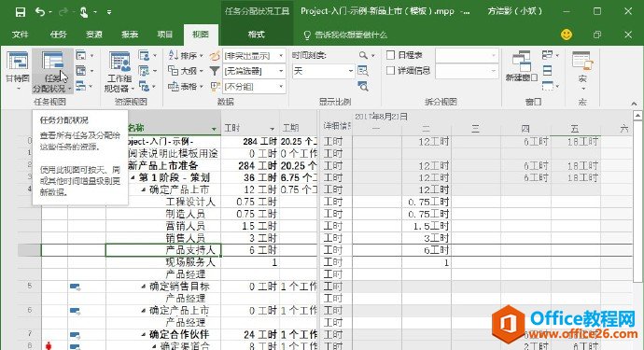This screenshot has height=350, width=644.
Task: Undo the last action
Action: (x=41, y=12)
